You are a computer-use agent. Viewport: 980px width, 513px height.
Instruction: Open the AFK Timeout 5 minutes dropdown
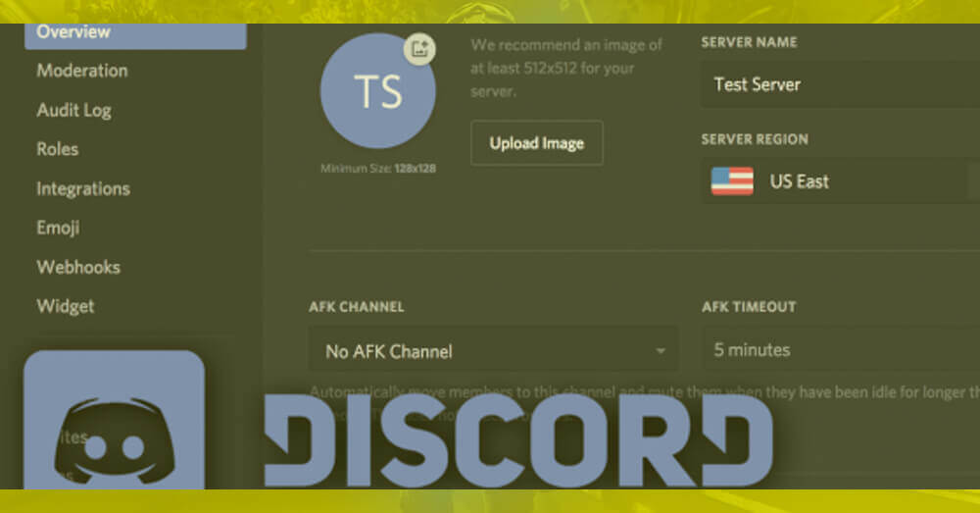tap(841, 349)
